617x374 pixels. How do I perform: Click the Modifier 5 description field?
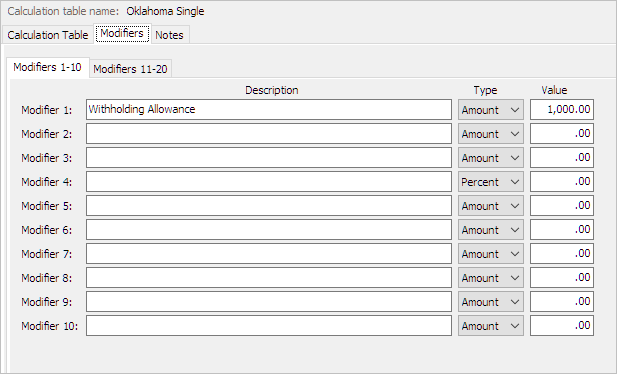(x=269, y=206)
